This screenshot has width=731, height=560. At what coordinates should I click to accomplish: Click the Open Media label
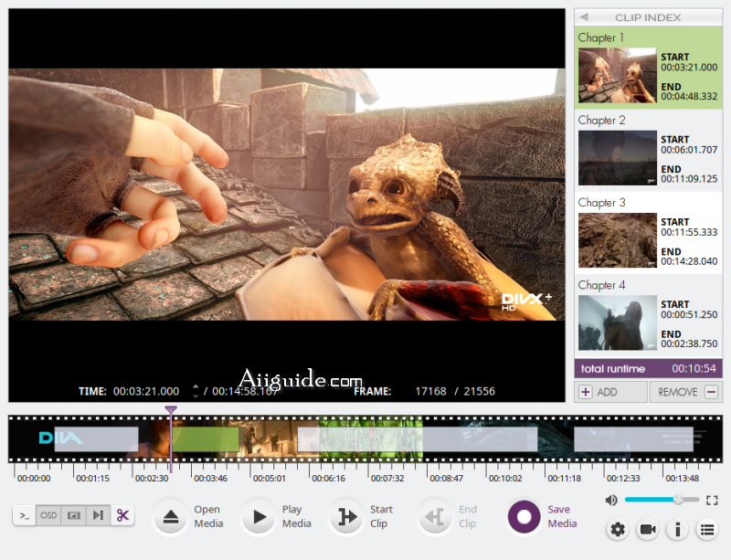click(x=208, y=516)
